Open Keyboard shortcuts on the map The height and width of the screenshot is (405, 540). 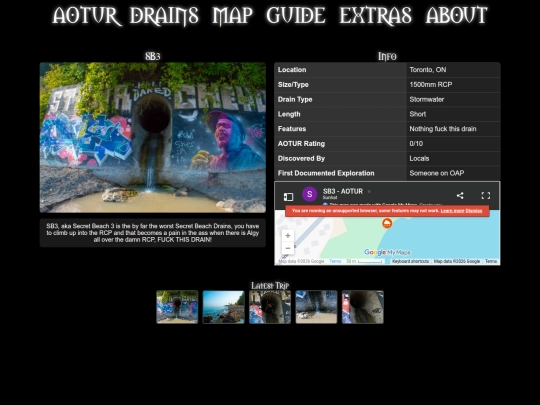pyautogui.click(x=410, y=261)
